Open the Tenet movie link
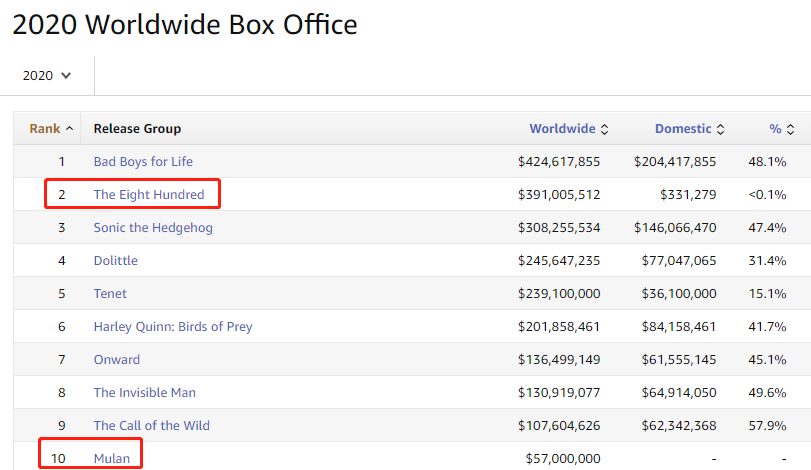 point(110,293)
